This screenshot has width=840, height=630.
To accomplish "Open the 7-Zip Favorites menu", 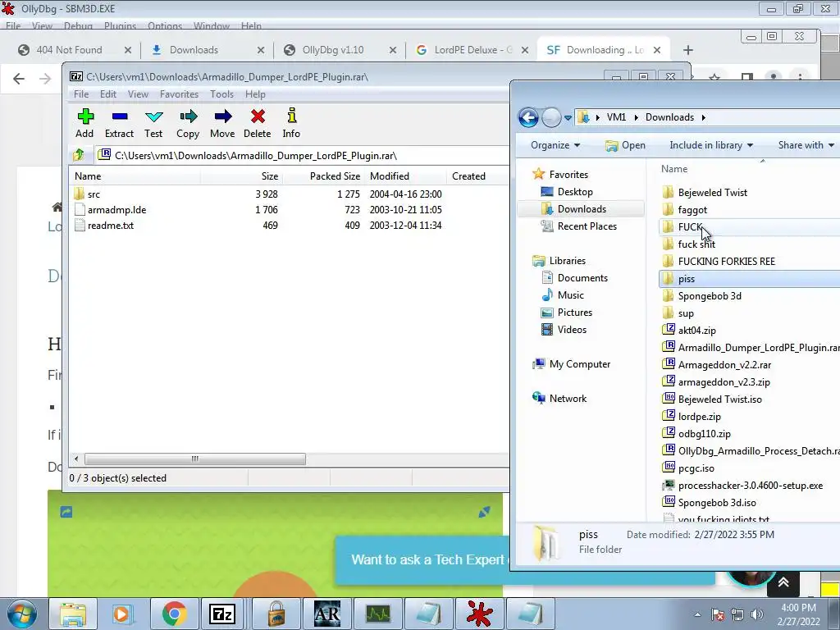I will (179, 94).
